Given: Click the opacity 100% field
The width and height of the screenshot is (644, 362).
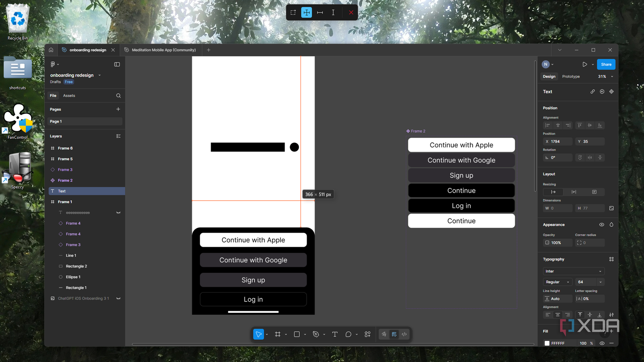Looking at the screenshot, I should click(557, 243).
